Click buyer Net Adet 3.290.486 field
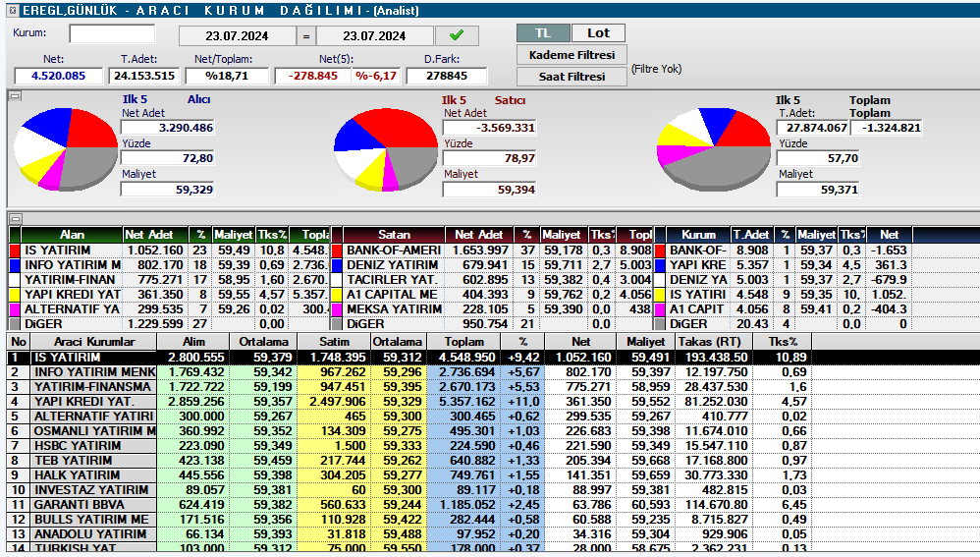The width and height of the screenshot is (980, 557). [168, 128]
